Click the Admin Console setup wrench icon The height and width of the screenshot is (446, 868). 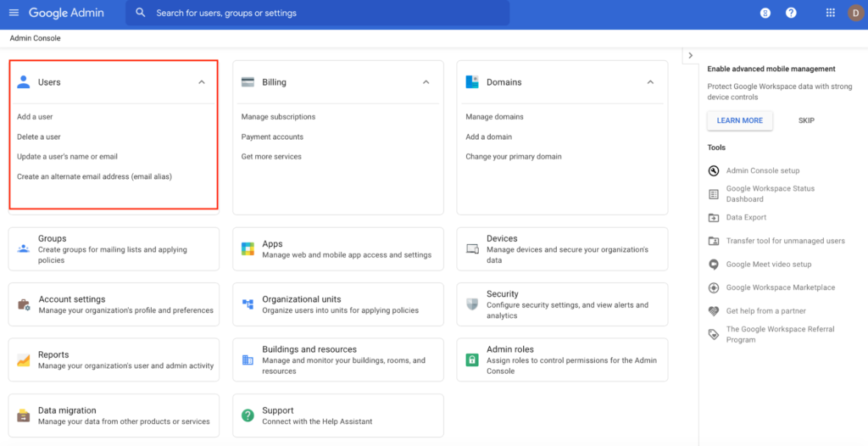pos(714,170)
